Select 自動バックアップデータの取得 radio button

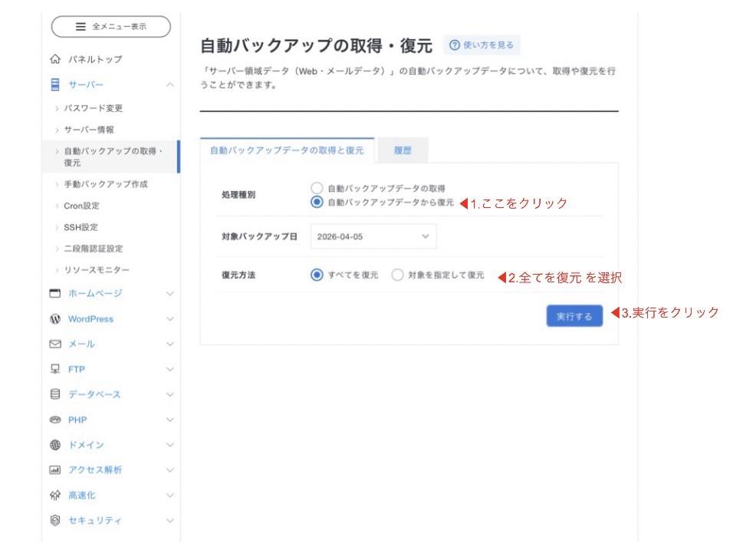(x=317, y=188)
